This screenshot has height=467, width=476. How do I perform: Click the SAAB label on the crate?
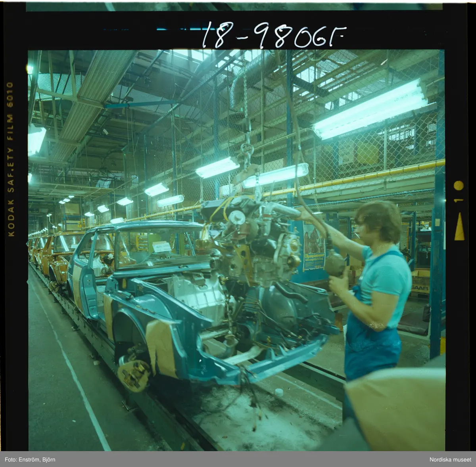[x=420, y=289]
